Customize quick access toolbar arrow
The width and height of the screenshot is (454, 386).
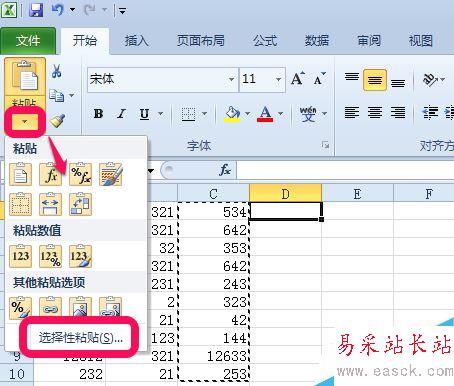click(122, 11)
